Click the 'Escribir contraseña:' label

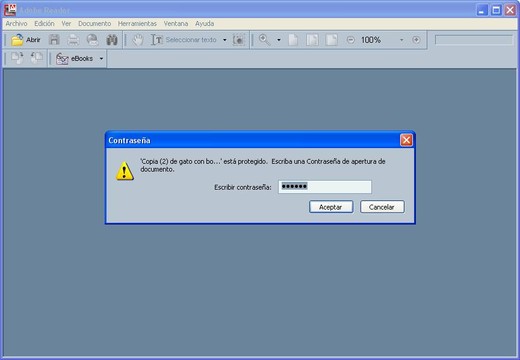[243, 187]
